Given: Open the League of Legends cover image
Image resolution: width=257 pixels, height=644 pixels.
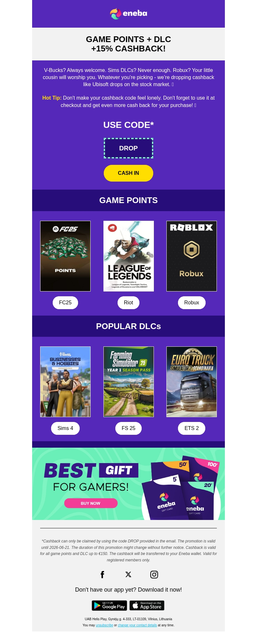Looking at the screenshot, I should [x=128, y=256].
